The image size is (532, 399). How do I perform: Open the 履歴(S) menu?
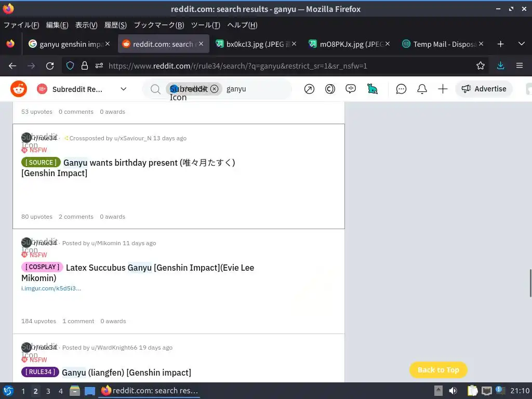tap(115, 25)
